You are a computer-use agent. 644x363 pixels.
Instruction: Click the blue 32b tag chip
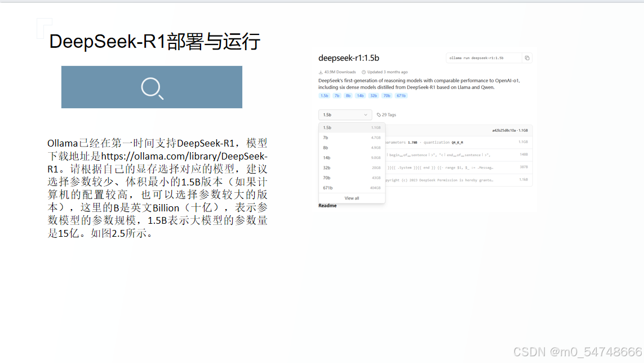point(374,96)
